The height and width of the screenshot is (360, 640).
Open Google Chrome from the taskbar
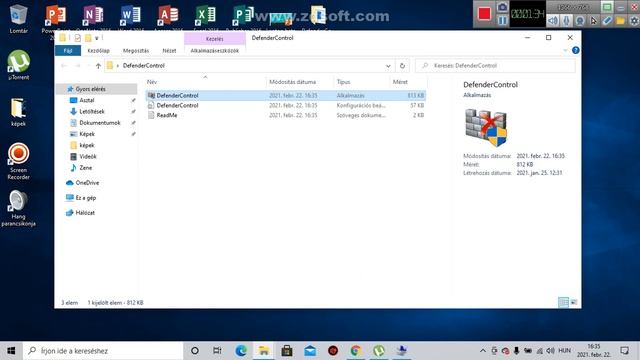[356, 351]
